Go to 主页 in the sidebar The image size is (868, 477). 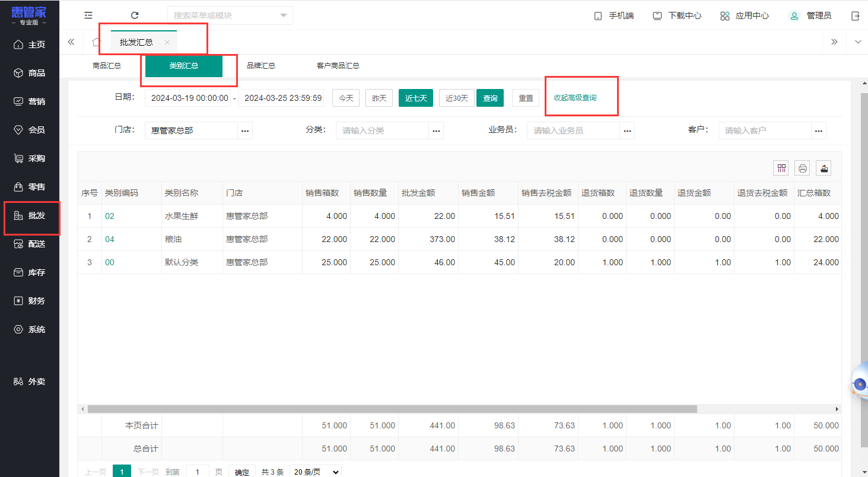click(30, 44)
